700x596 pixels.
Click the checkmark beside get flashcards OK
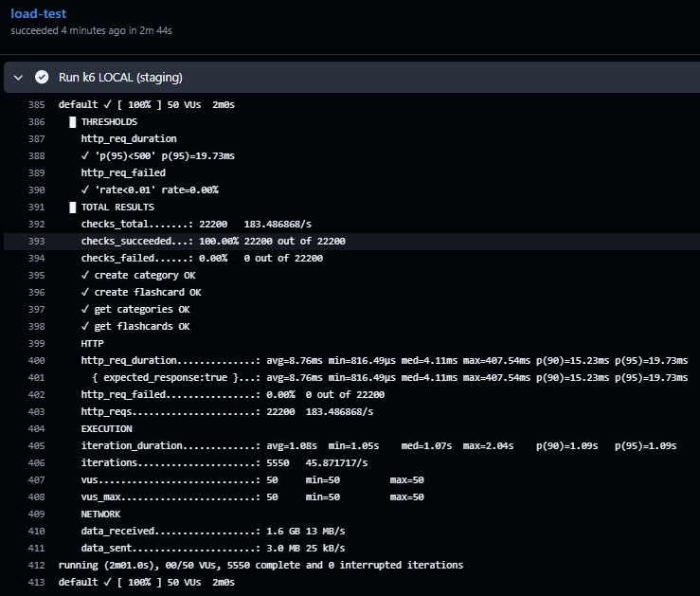(85, 326)
